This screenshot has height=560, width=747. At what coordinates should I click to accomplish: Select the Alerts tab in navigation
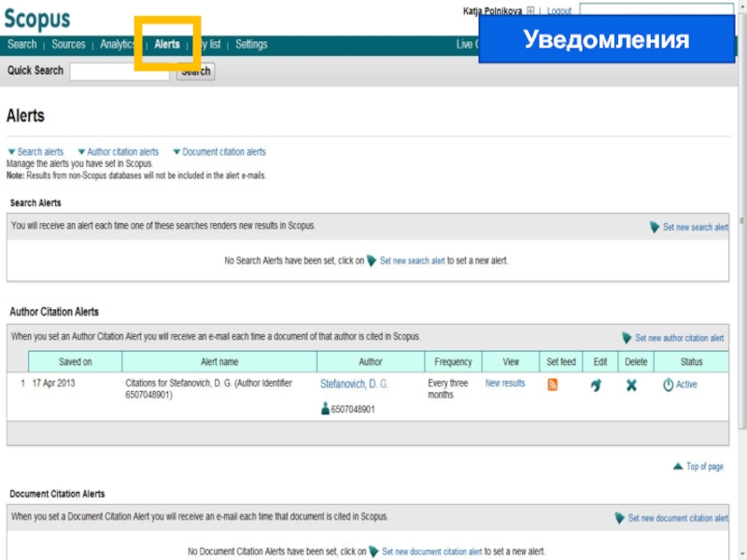(167, 45)
